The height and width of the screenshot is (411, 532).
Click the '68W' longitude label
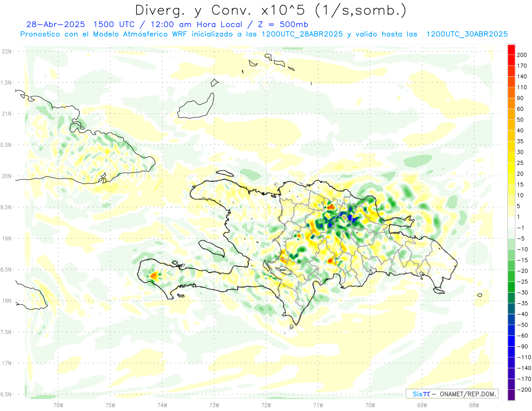[x=474, y=405]
